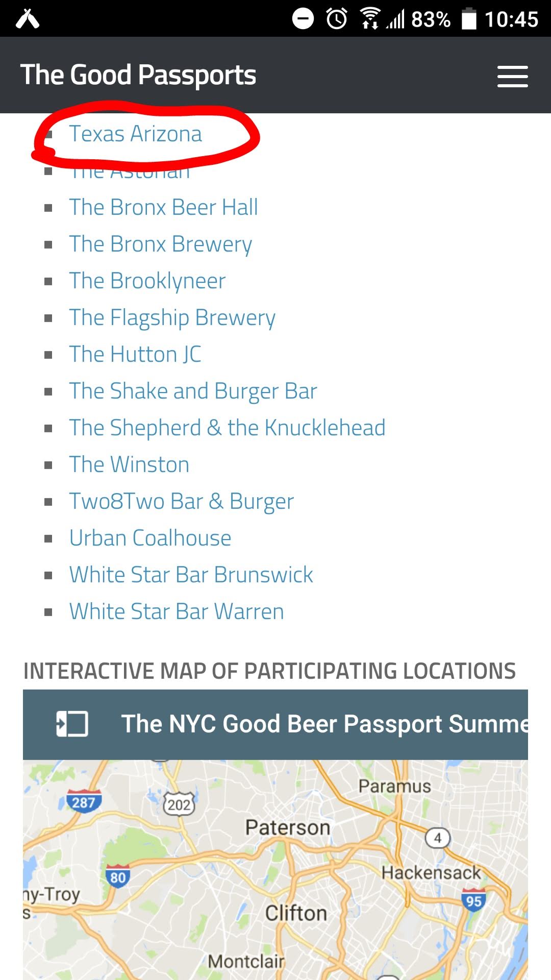Go to The Bronx Brewery page
The image size is (551, 980).
(x=161, y=244)
